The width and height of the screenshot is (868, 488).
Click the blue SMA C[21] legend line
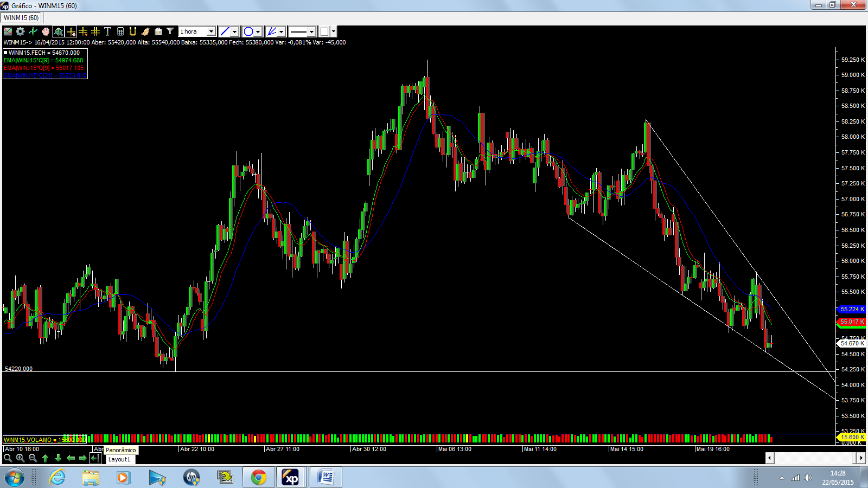(x=45, y=75)
